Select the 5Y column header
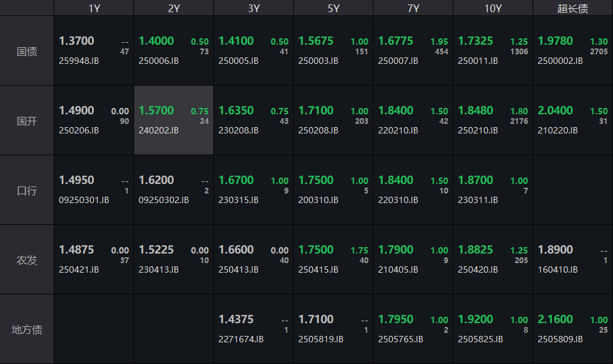The image size is (613, 364). click(x=333, y=8)
